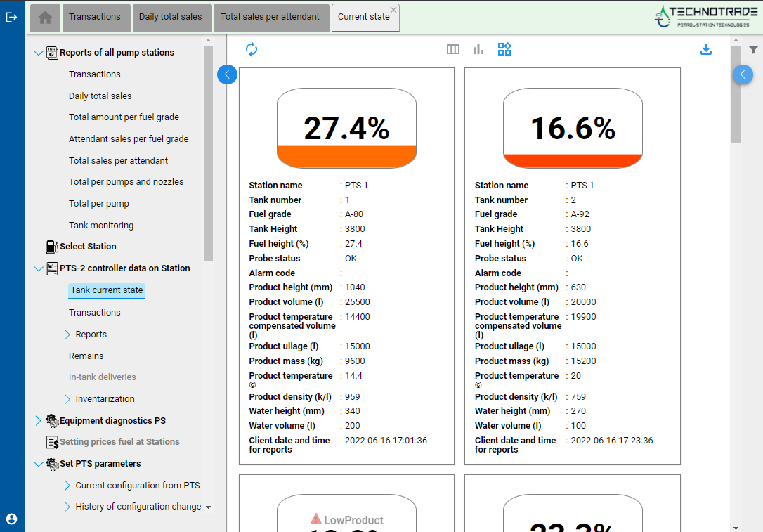This screenshot has width=763, height=532.
Task: Click tank 1 timestamp 2022-06-16 17:01:36
Action: pyautogui.click(x=386, y=441)
